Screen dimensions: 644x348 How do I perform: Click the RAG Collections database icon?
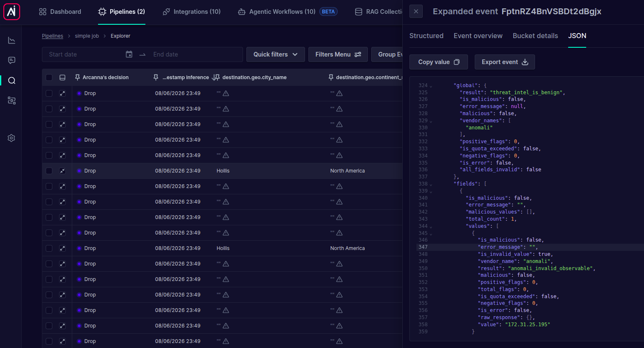[359, 12]
